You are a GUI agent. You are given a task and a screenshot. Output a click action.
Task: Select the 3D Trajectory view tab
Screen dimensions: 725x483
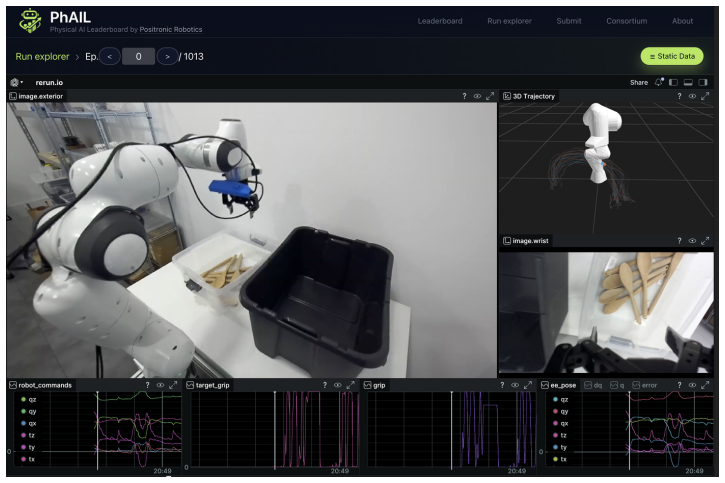pyautogui.click(x=529, y=96)
